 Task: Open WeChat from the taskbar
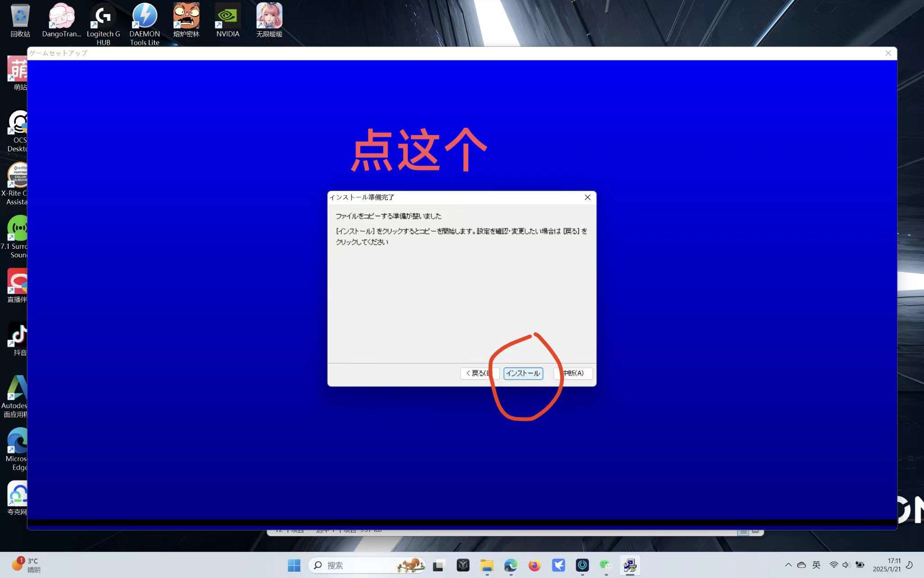(x=605, y=565)
